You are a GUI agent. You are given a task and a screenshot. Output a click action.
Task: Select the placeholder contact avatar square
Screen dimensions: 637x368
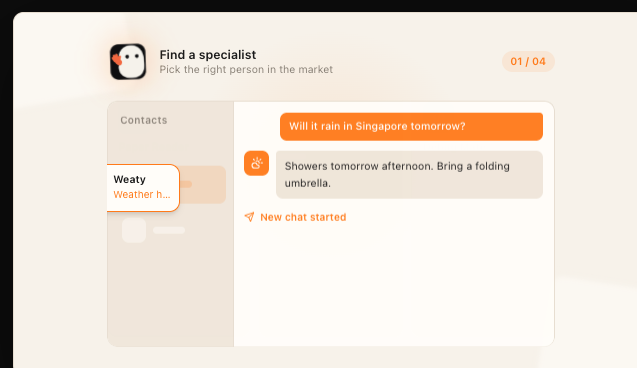(134, 230)
